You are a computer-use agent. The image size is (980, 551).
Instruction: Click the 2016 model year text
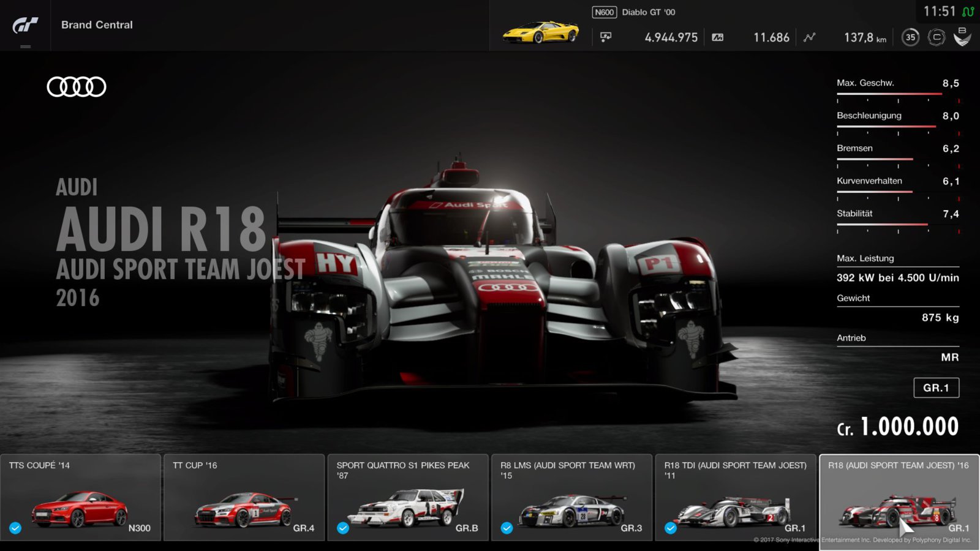pyautogui.click(x=77, y=298)
